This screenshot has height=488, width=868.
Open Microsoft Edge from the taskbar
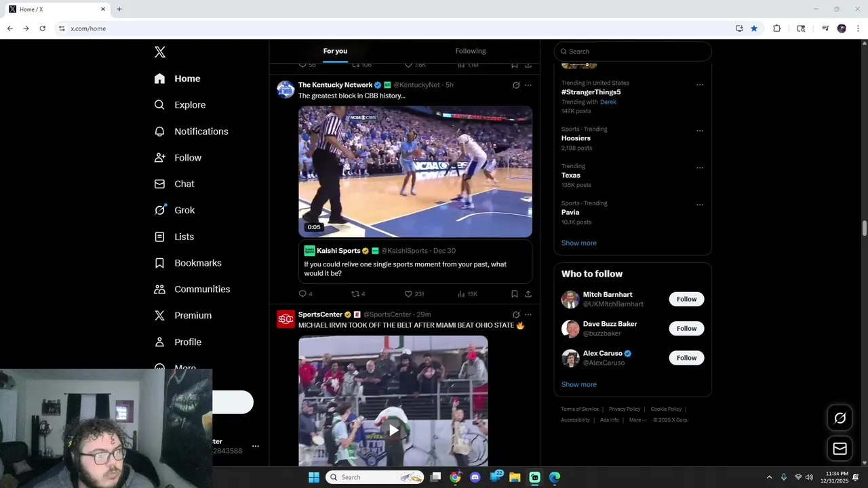click(555, 477)
